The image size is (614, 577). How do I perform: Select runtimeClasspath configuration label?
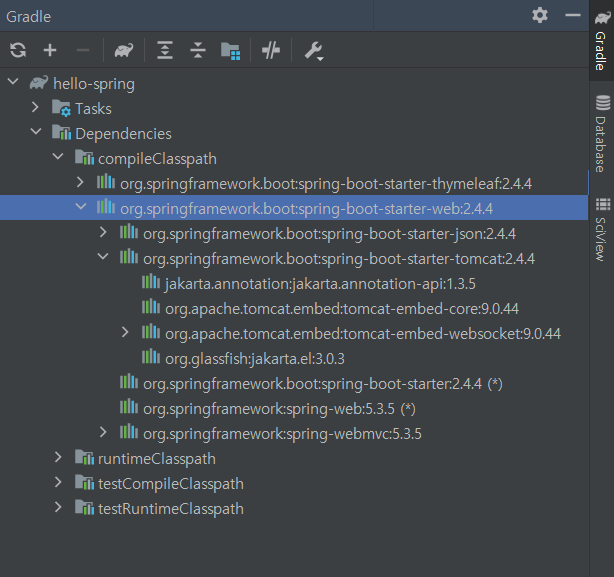[x=157, y=459]
